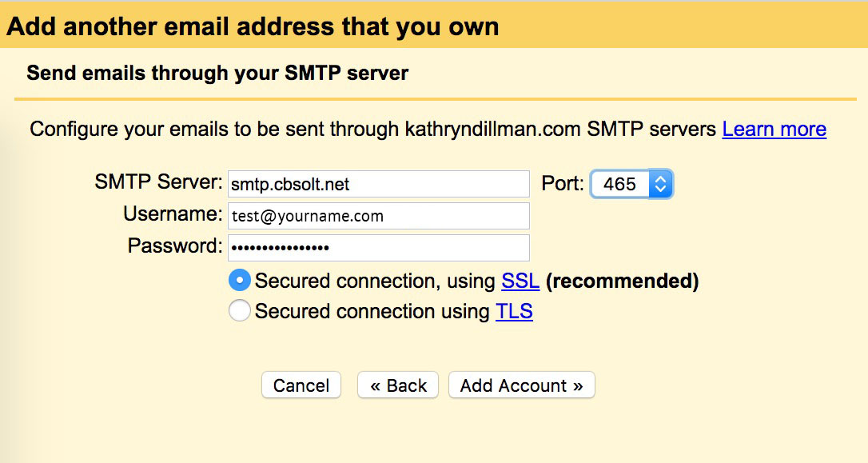Click the "SMTP Server:" field label
This screenshot has width=868, height=463.
[158, 182]
